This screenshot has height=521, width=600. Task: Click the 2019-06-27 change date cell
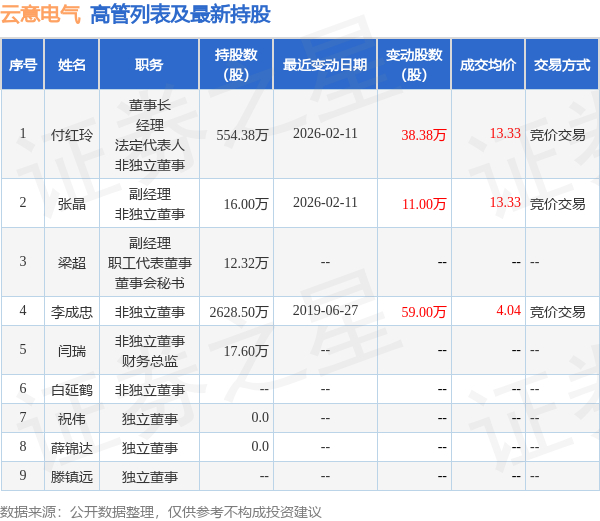(325, 310)
